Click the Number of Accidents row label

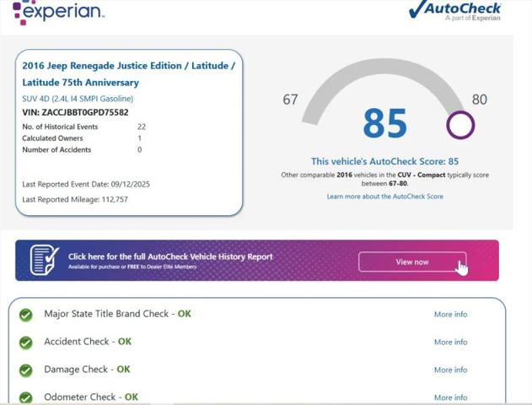(56, 149)
